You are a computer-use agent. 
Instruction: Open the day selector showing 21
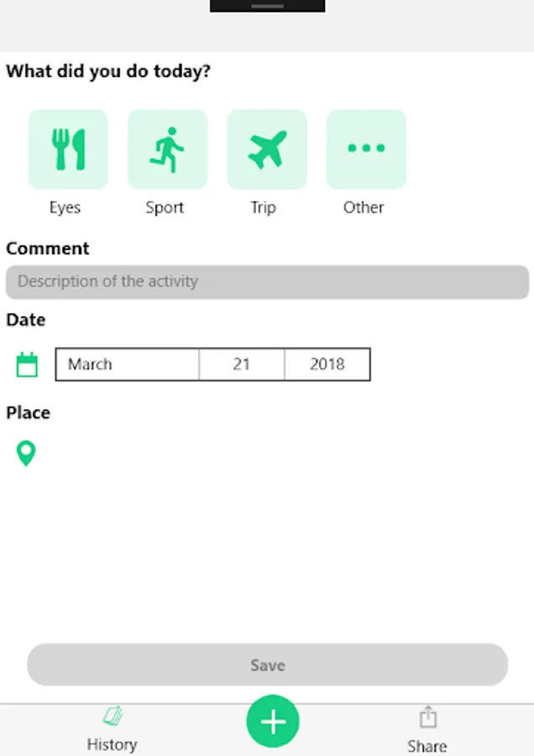[242, 364]
